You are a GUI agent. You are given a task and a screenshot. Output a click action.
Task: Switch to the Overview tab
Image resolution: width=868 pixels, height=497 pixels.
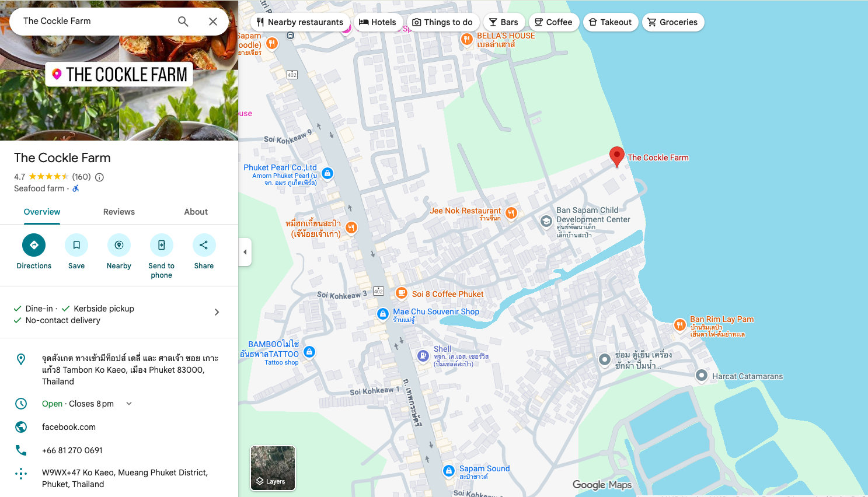point(42,212)
